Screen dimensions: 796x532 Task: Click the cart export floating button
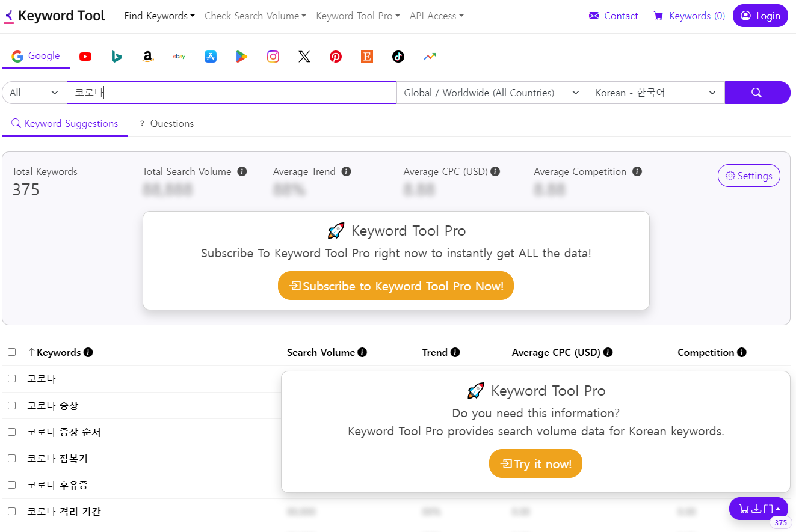coord(759,509)
